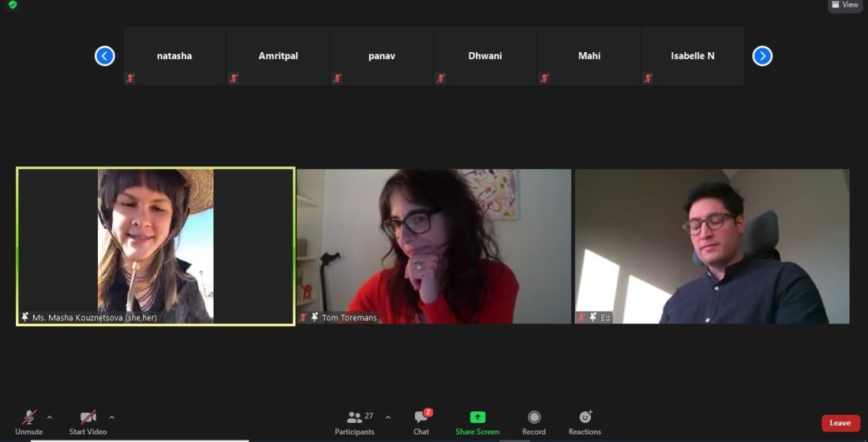868x442 pixels.
Task: Unmute the microphone
Action: coord(28,422)
